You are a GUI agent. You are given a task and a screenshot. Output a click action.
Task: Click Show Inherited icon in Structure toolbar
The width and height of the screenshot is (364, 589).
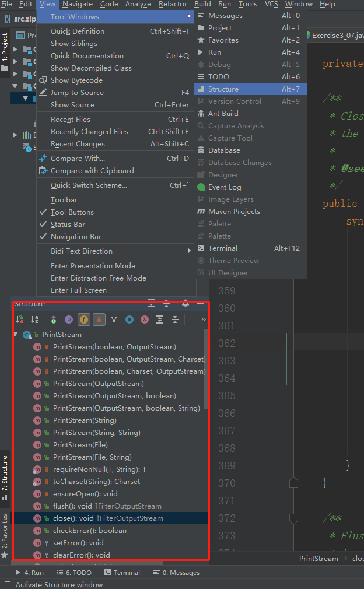[54, 320]
